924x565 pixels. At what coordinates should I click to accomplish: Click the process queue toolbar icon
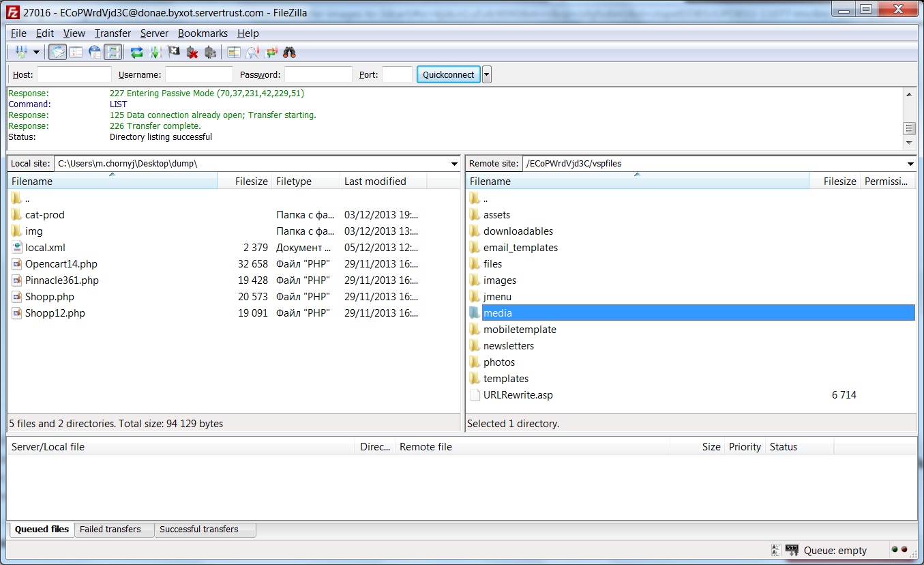click(155, 52)
